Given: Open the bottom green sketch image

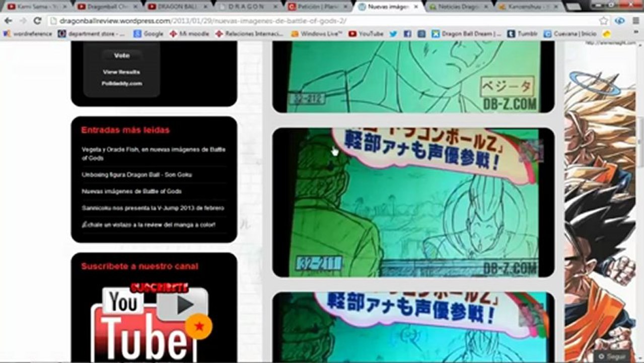Looking at the screenshot, I should [x=413, y=327].
